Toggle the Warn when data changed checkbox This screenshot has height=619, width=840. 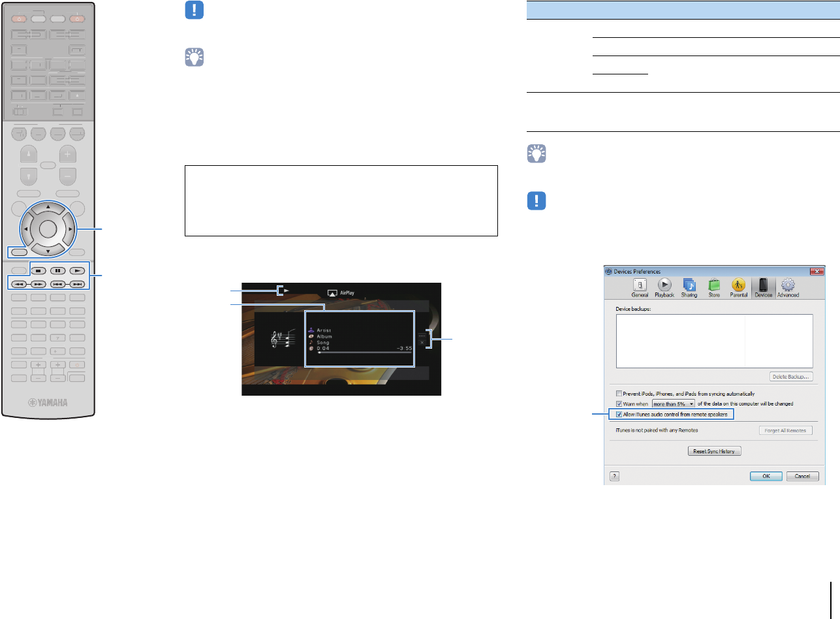[x=619, y=404]
